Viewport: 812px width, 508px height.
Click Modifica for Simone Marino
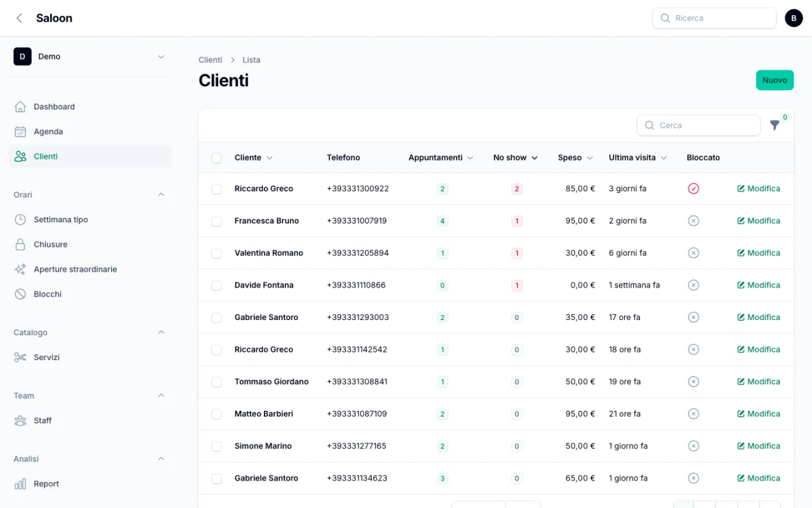[759, 446]
